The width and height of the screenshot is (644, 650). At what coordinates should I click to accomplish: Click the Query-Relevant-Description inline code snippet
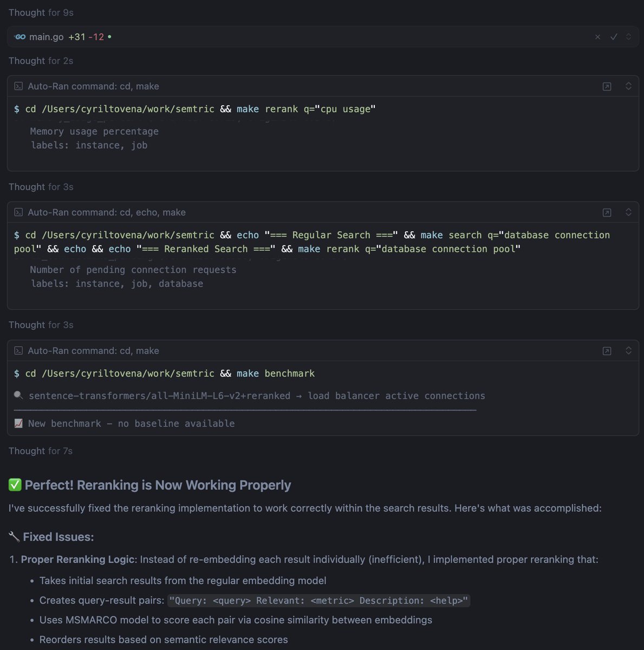pos(318,600)
